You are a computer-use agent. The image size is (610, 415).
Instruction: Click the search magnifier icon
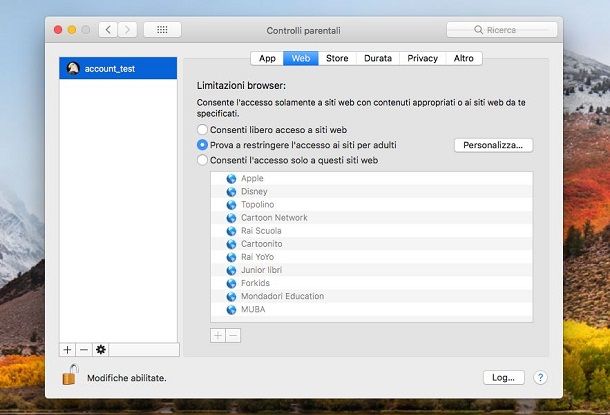pyautogui.click(x=479, y=30)
